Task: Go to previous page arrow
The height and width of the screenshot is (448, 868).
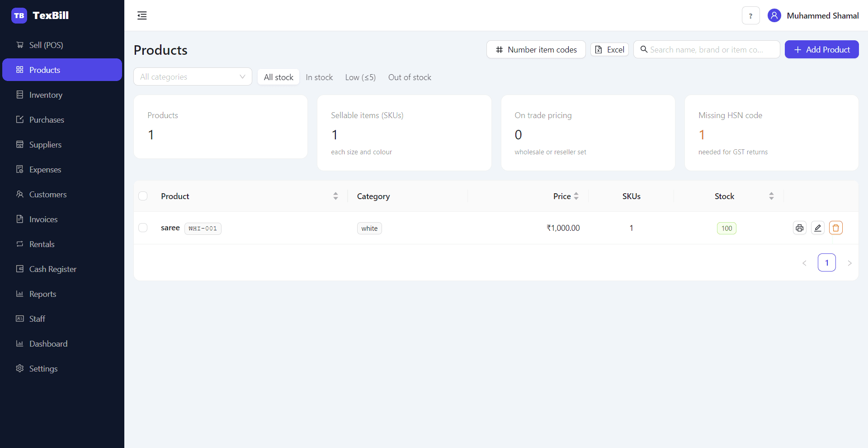Action: click(804, 263)
